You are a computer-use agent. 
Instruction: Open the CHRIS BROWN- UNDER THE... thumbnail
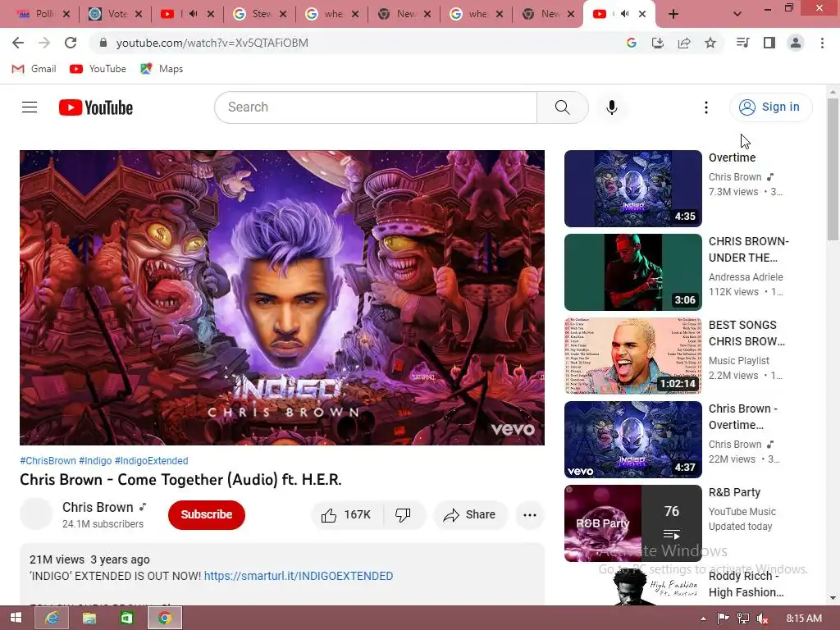coord(632,272)
